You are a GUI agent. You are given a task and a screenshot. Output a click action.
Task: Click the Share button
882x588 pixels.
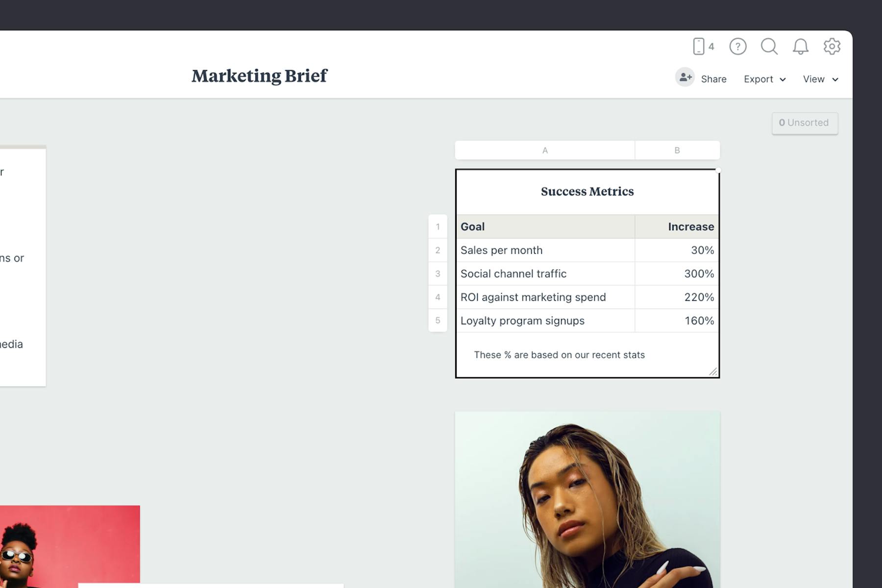click(x=713, y=79)
